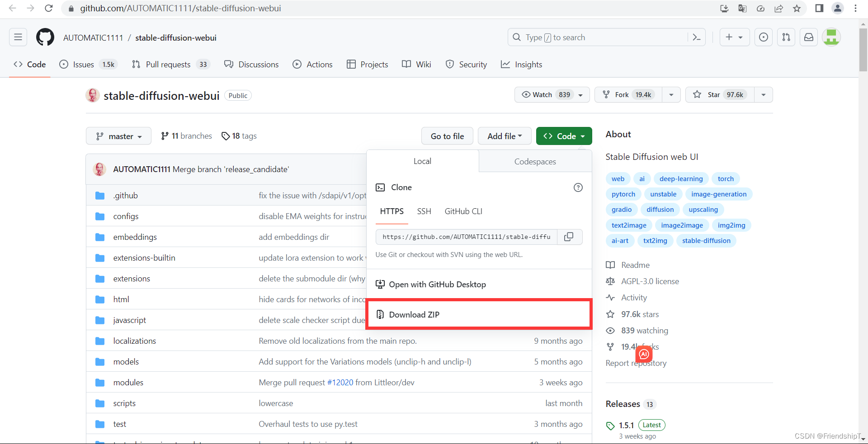Switch to the Pull requests tab

[171, 64]
